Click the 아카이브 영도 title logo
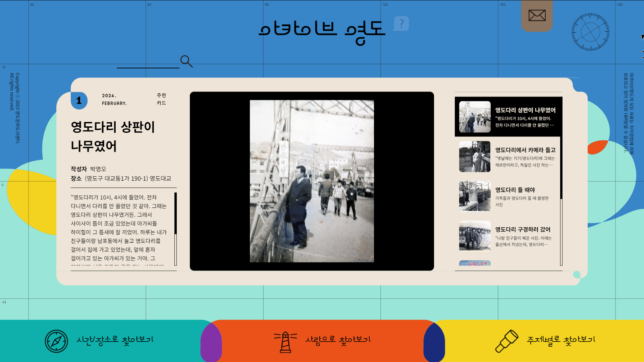The width and height of the screenshot is (644, 362). point(321,31)
